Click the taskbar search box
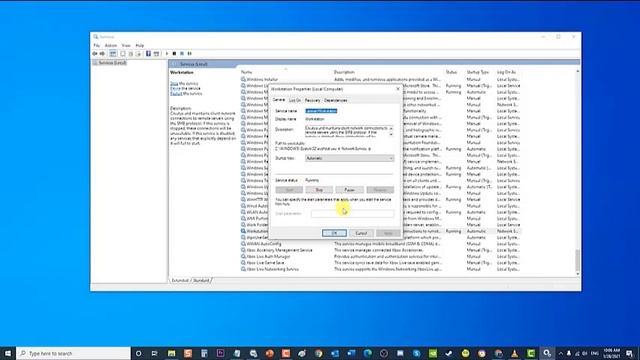This screenshot has height=360, width=640. point(73,353)
